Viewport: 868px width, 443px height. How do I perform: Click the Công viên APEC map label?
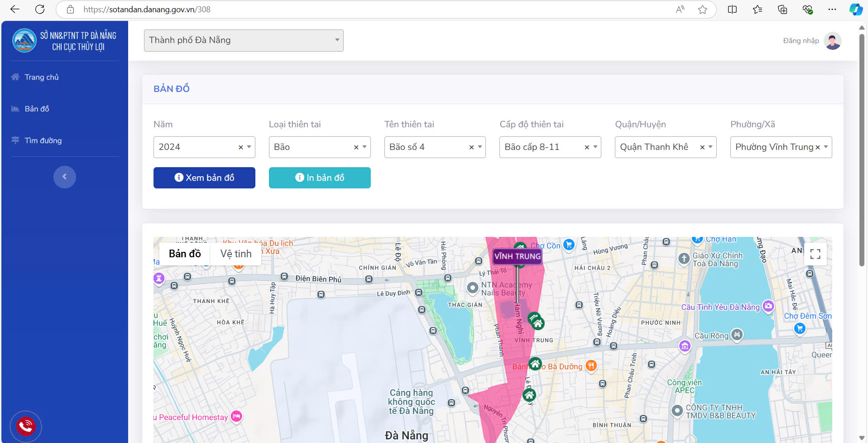pyautogui.click(x=684, y=386)
